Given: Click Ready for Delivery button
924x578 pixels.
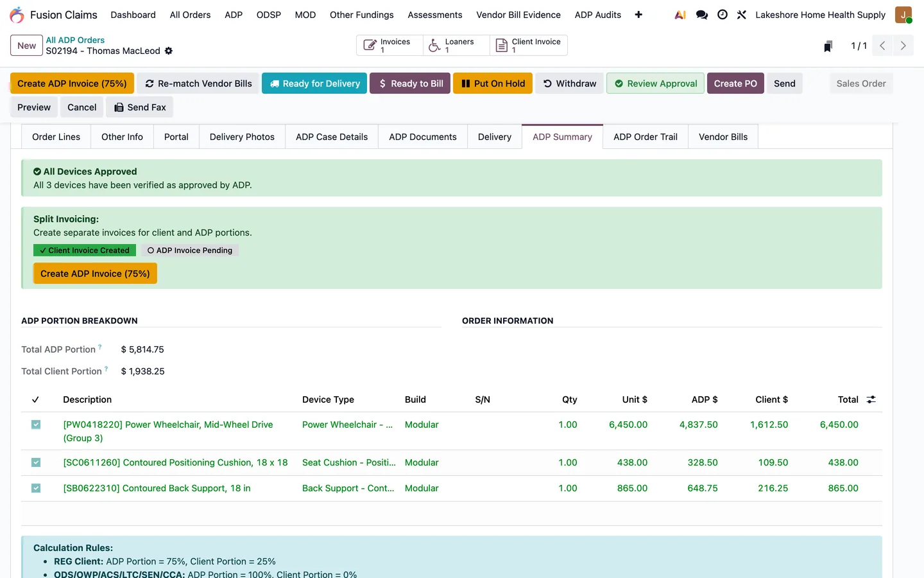Looking at the screenshot, I should pos(314,83).
